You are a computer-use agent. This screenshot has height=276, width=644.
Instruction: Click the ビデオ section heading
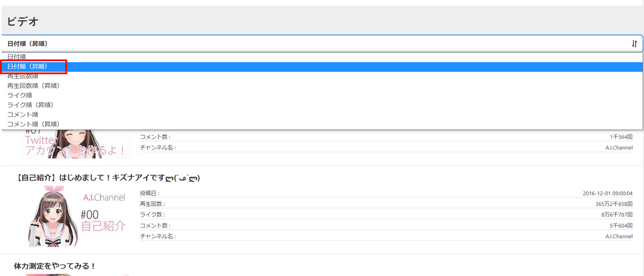(x=23, y=21)
